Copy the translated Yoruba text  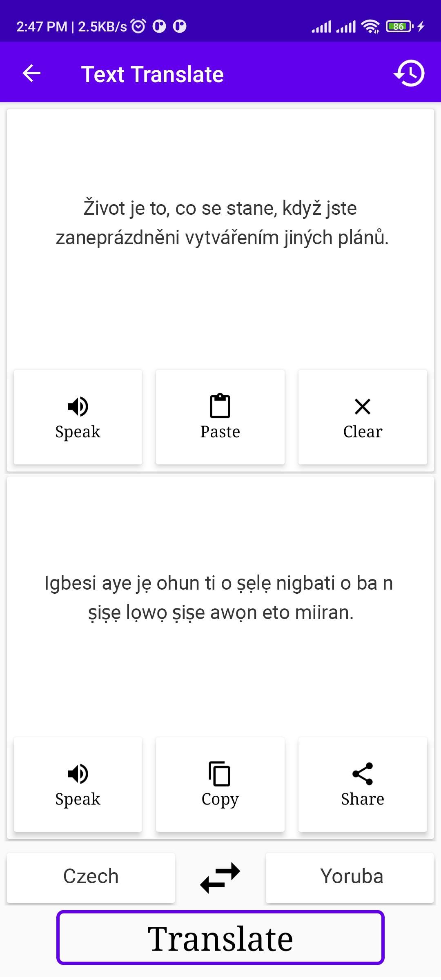click(x=220, y=784)
